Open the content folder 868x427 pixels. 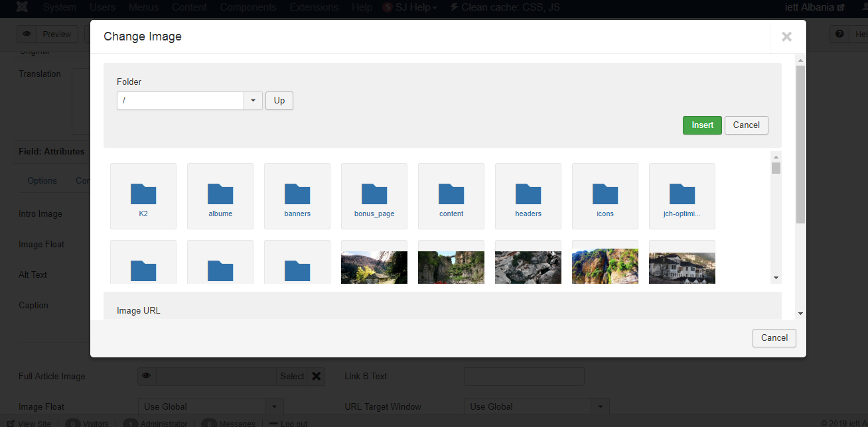(x=451, y=196)
